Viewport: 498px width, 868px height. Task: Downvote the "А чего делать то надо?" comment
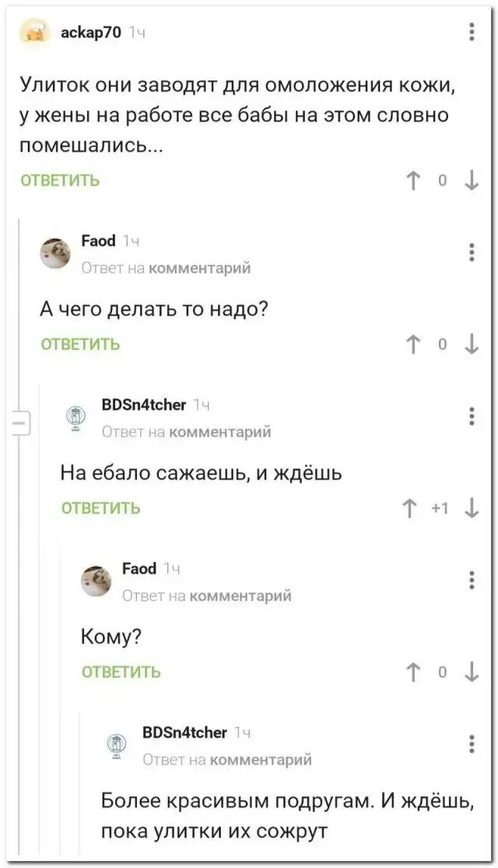click(x=472, y=344)
